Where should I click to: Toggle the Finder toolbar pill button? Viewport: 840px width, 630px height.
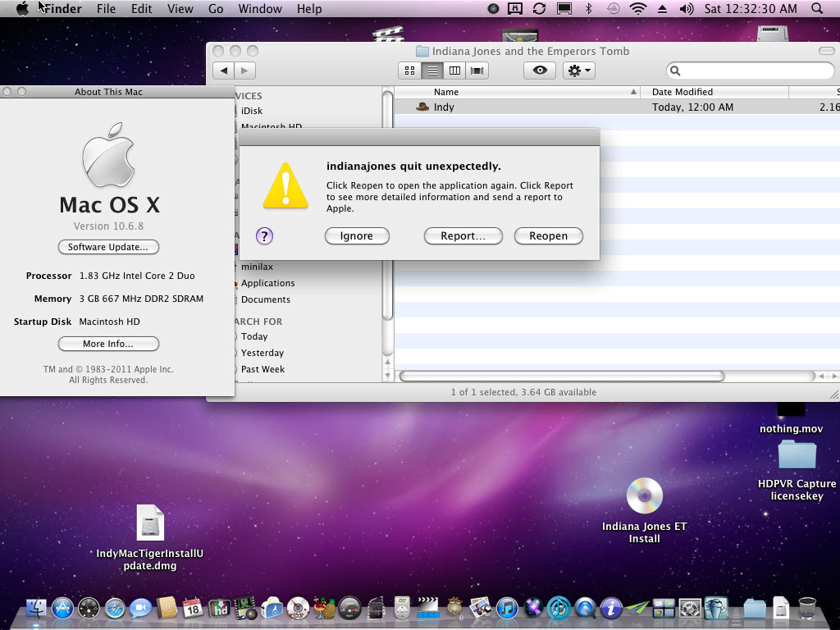click(x=827, y=51)
